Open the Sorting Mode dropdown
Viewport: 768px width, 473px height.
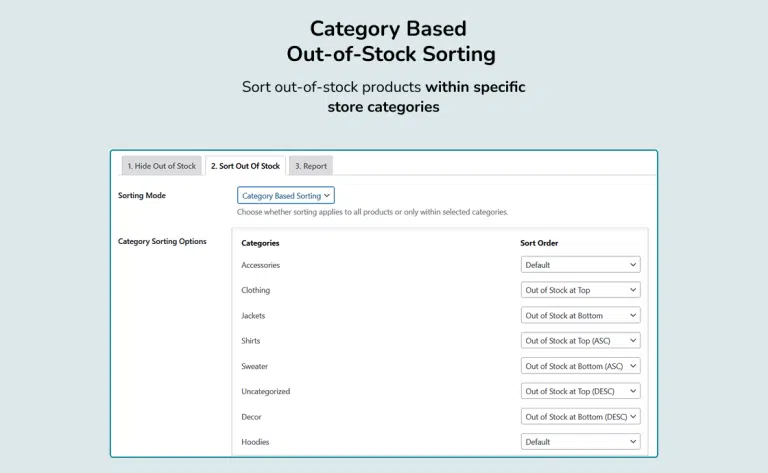(286, 196)
